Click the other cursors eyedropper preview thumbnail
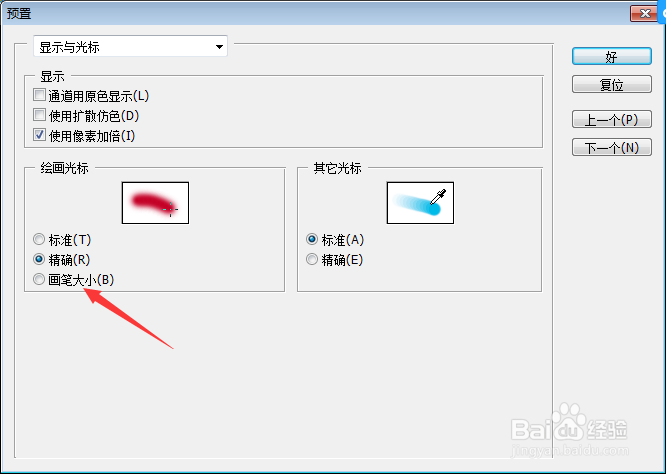The width and height of the screenshot is (666, 474). coord(420,203)
